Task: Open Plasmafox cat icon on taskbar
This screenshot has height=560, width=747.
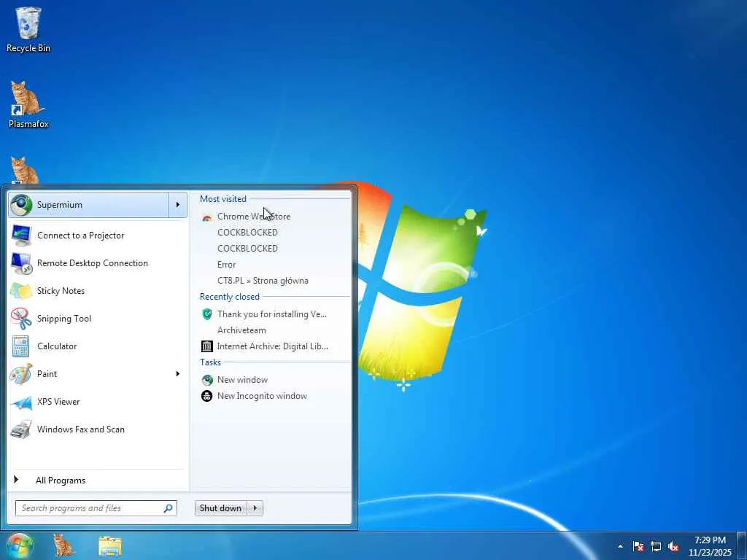Action: tap(64, 545)
